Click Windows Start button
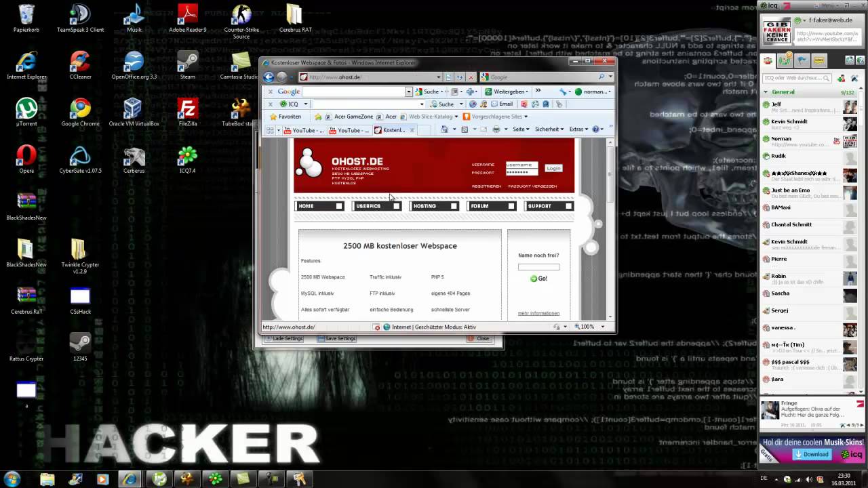868x488 pixels. pyautogui.click(x=12, y=479)
